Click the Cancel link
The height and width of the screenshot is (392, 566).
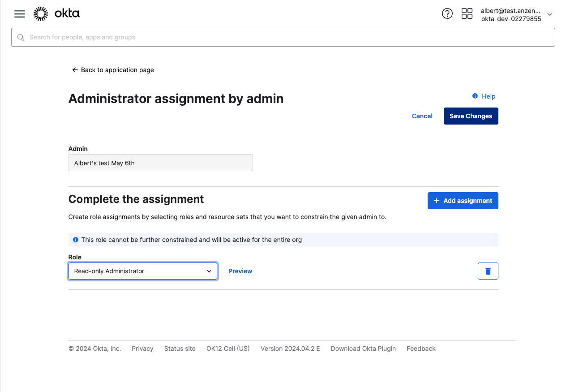422,116
